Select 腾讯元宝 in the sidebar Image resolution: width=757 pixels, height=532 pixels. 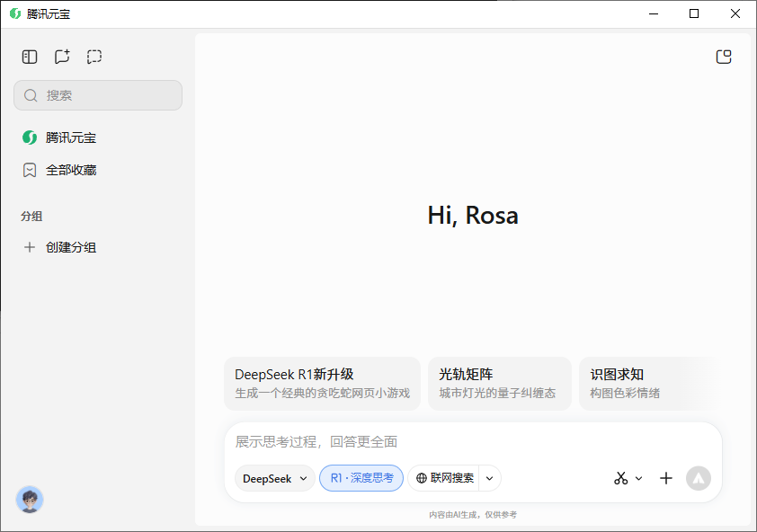[x=71, y=137]
